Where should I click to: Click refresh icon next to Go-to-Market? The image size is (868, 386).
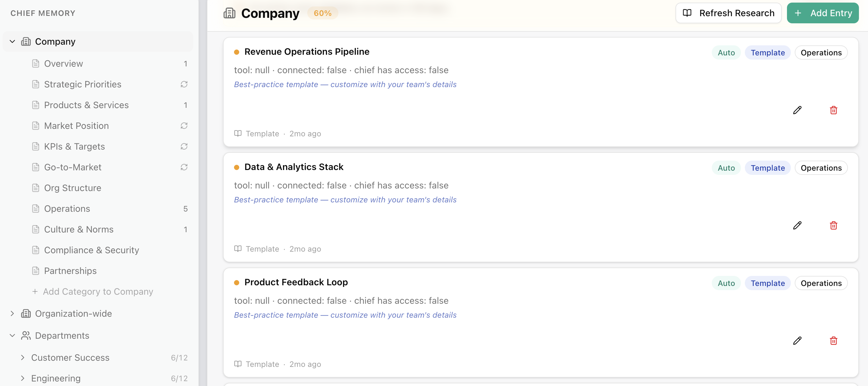pyautogui.click(x=184, y=167)
